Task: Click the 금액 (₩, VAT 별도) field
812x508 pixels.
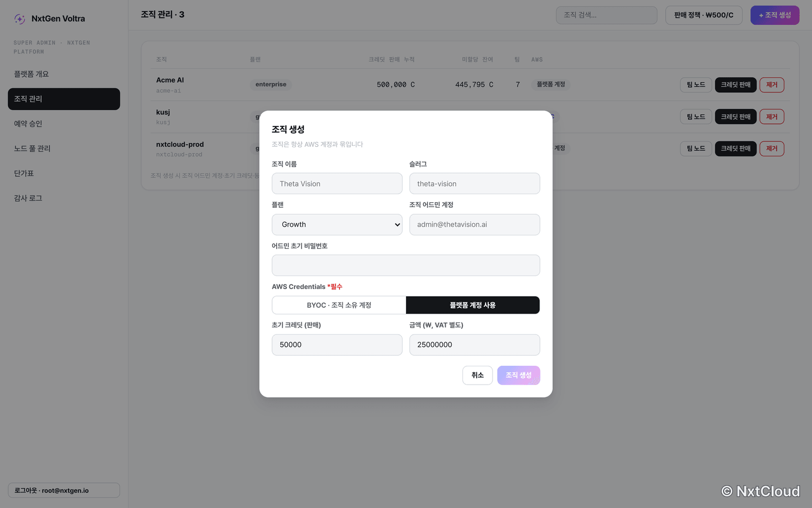Action: coord(475,345)
